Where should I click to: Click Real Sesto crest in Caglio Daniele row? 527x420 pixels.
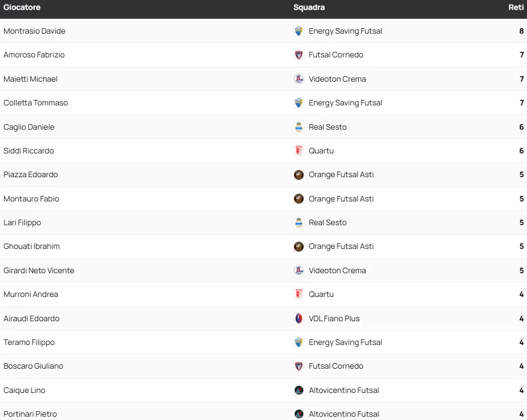coord(299,127)
